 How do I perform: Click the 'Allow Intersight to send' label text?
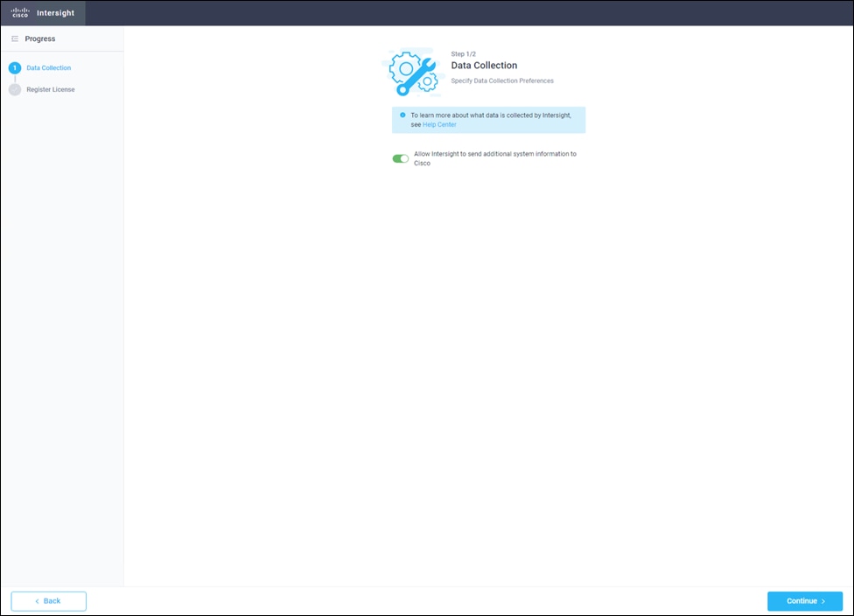tap(495, 158)
